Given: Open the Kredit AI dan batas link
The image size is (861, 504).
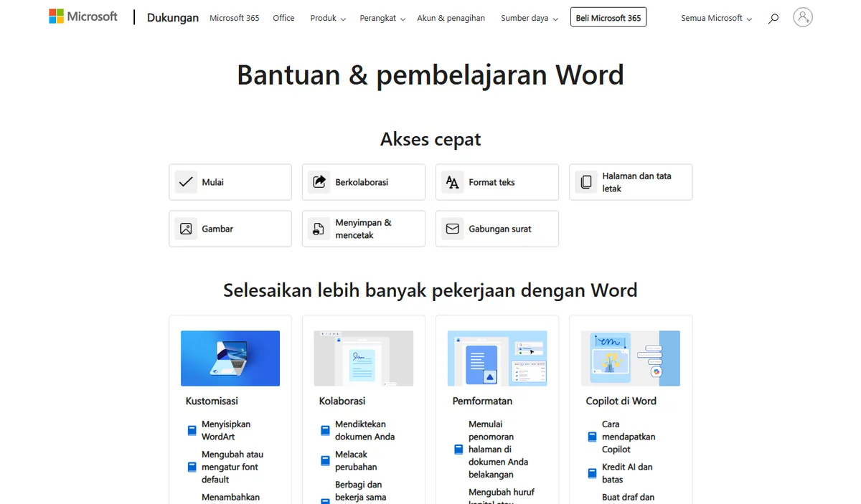Looking at the screenshot, I should pos(627,473).
